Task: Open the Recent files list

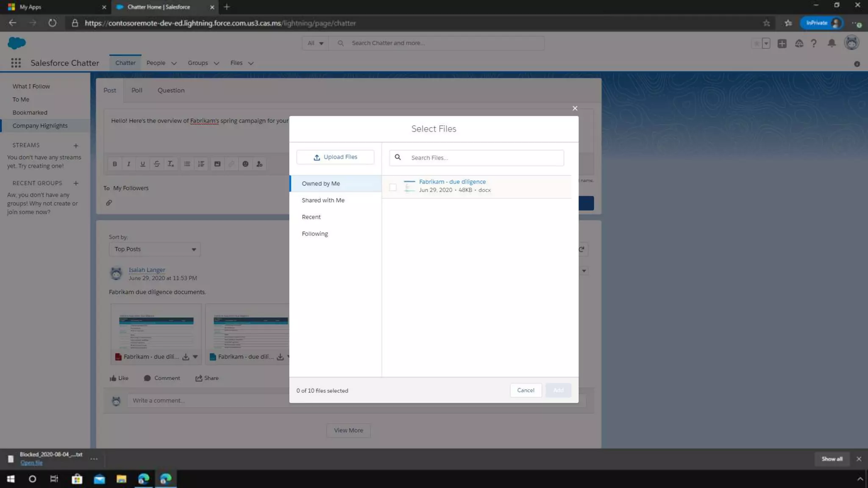Action: tap(311, 217)
